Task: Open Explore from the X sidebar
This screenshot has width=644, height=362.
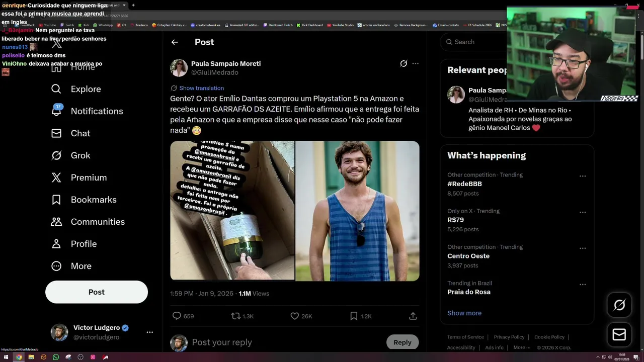Action: [x=76, y=89]
